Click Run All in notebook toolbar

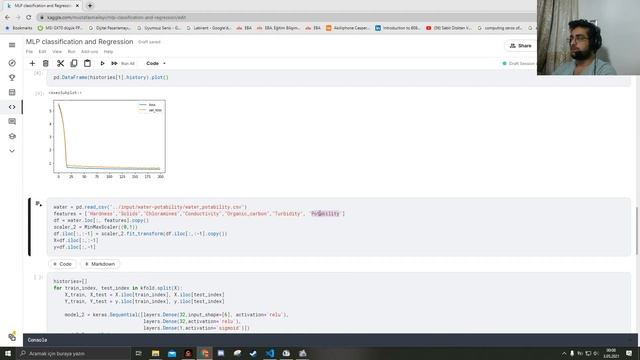(x=123, y=63)
